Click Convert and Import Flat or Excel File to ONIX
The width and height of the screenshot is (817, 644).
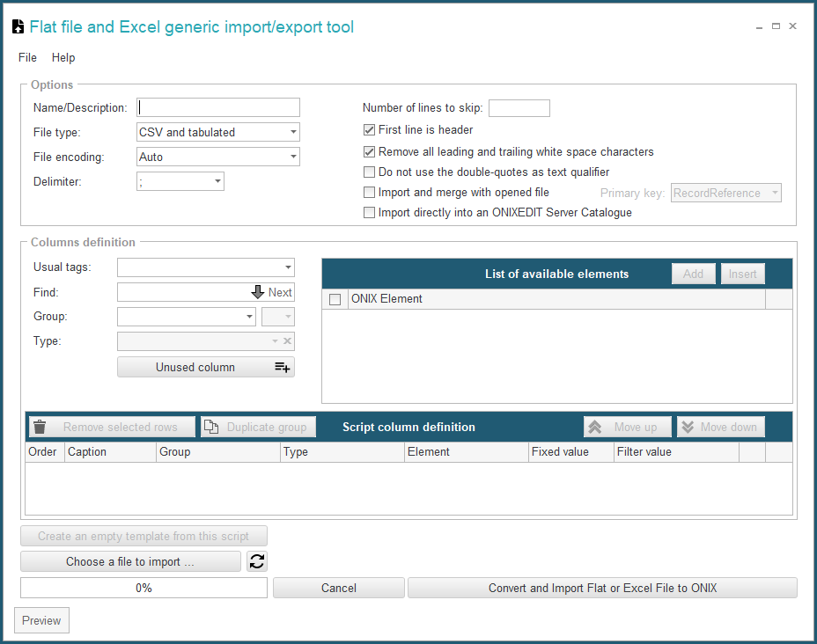coord(602,588)
